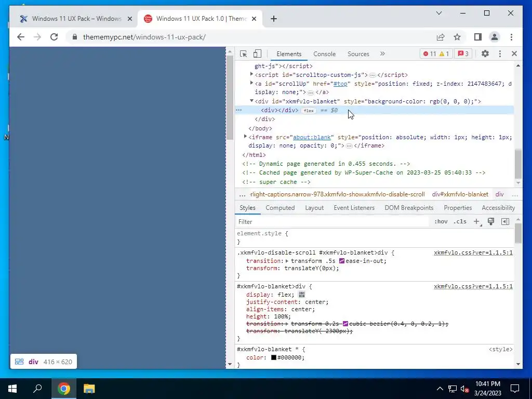The width and height of the screenshot is (532, 399).
Task: Open Windows Start menu
Action: point(12,389)
